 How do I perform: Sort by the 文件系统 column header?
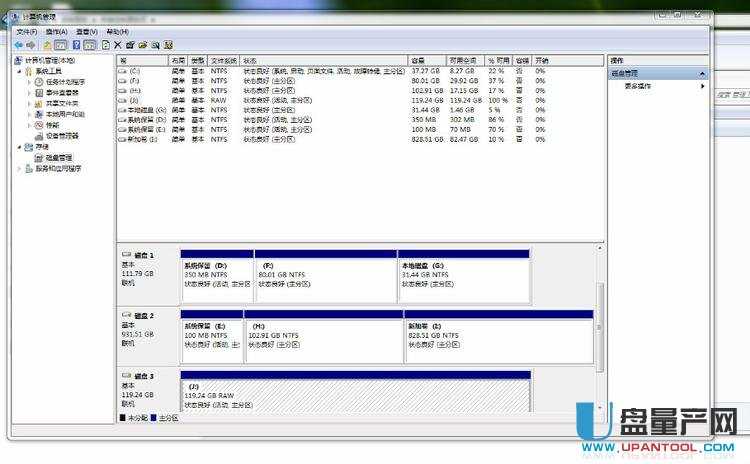(x=223, y=61)
